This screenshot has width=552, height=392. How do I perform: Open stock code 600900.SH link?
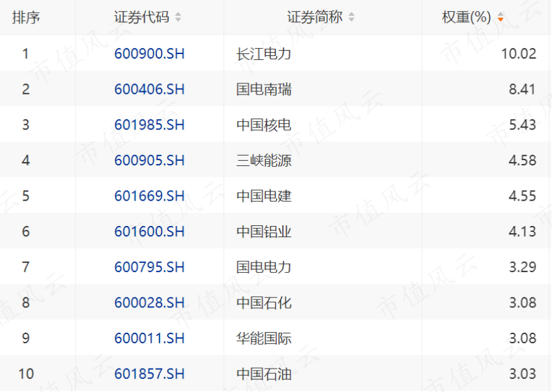coord(149,54)
